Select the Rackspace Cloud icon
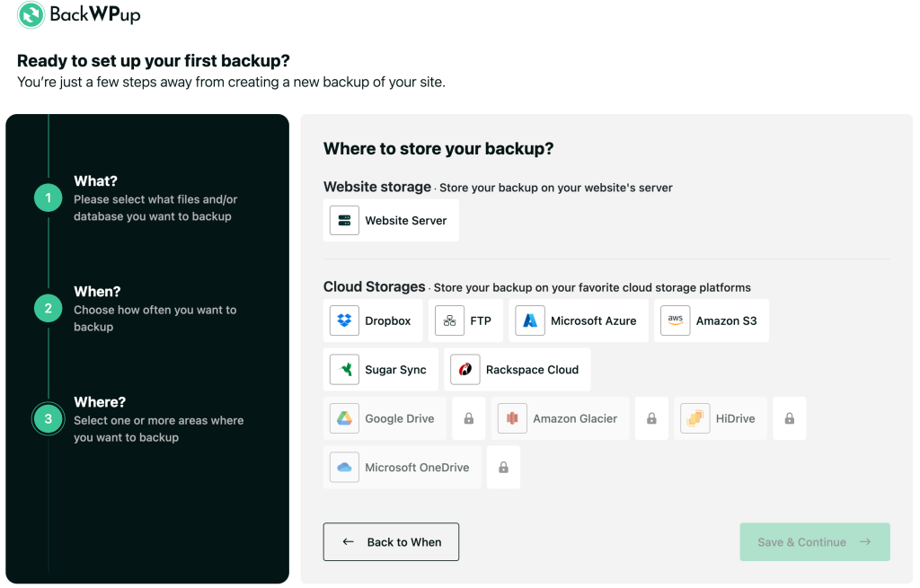Viewport: 920px width, 588px height. (465, 369)
